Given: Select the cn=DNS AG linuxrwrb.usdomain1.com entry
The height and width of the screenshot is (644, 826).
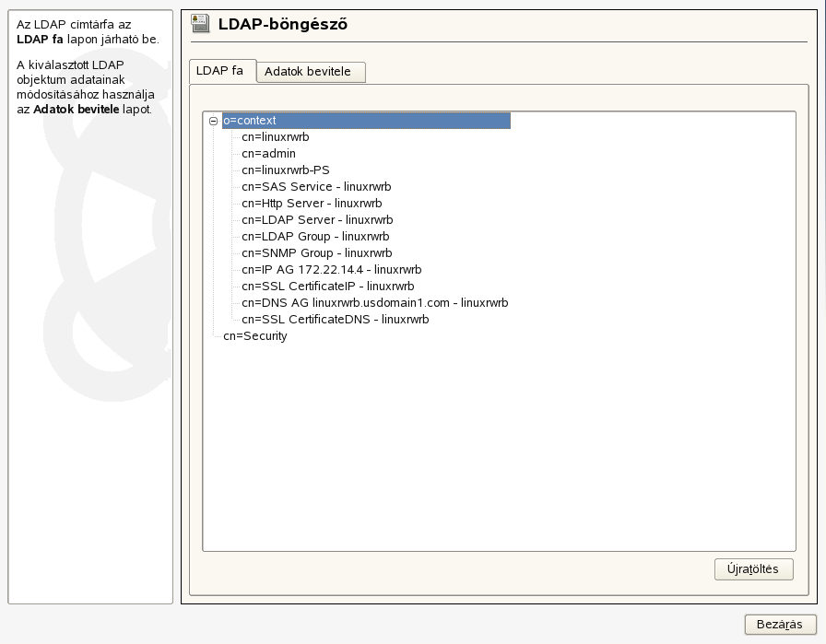Looking at the screenshot, I should [373, 302].
